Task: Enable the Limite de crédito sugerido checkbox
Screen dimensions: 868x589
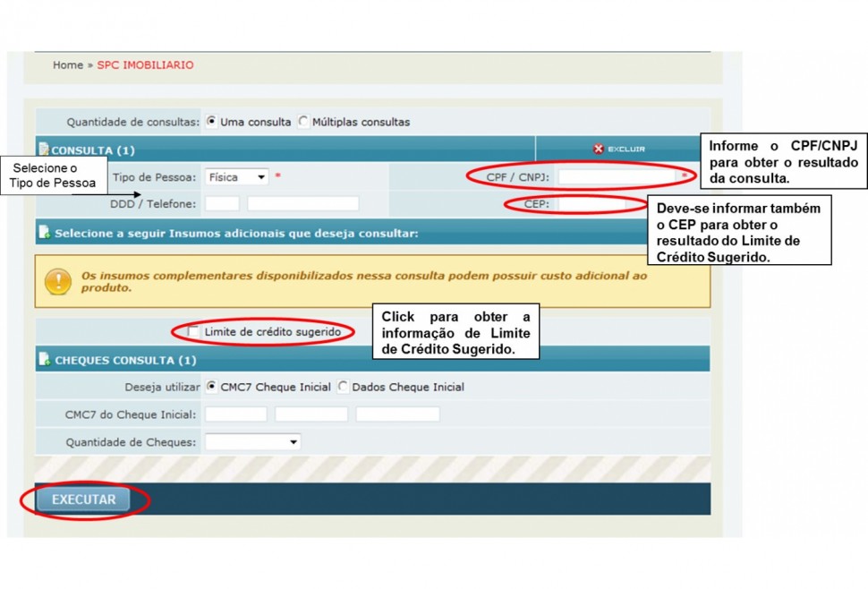Action: 194,332
